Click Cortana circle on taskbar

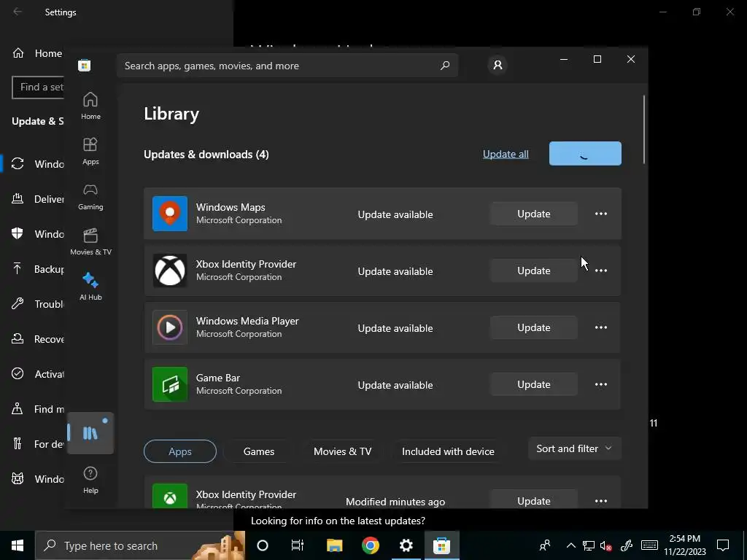tap(263, 545)
